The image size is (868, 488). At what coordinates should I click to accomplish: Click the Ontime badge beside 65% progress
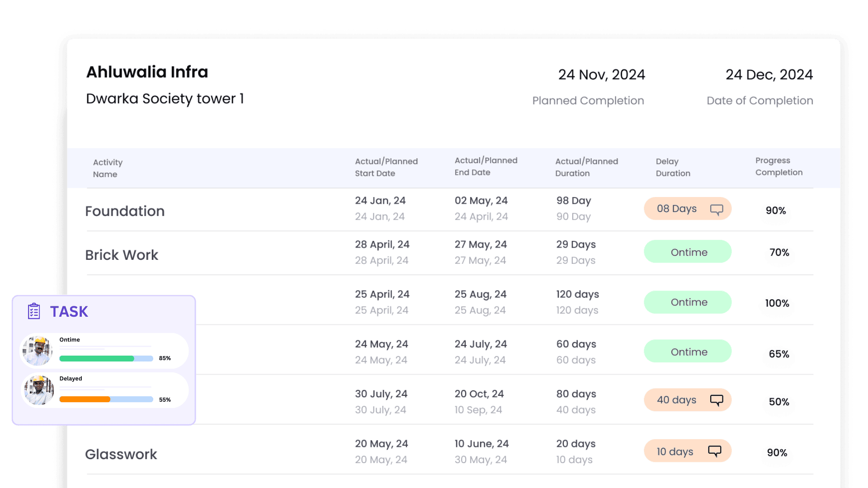[688, 352]
